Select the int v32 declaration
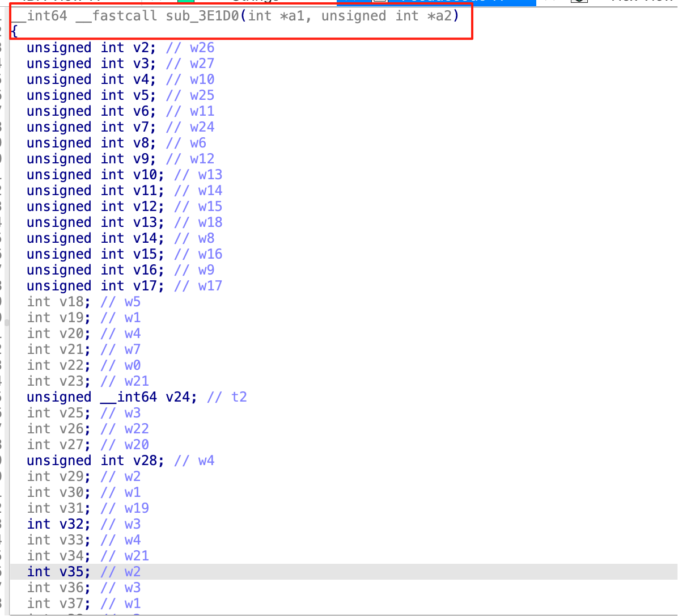 pyautogui.click(x=59, y=525)
